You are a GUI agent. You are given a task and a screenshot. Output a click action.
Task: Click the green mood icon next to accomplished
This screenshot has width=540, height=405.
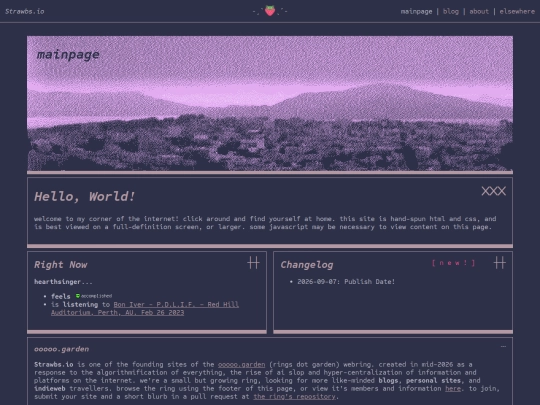tap(77, 296)
